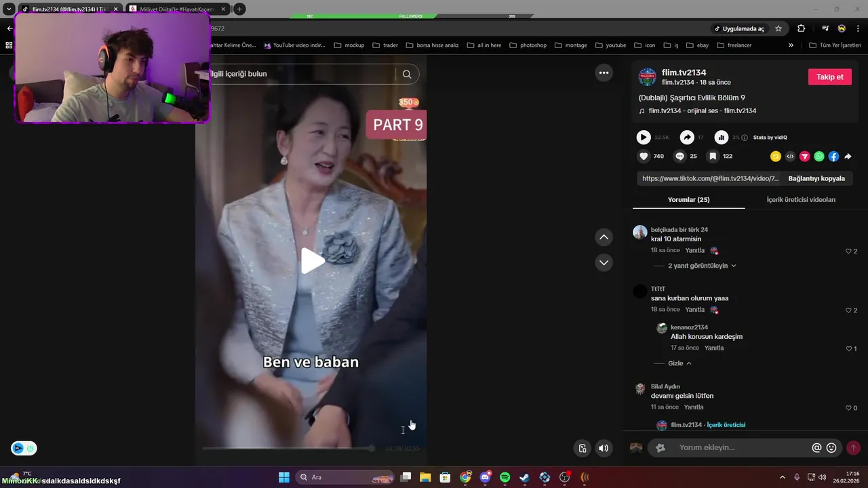Viewport: 868px width, 488px height.
Task: Open the Milliyet Dijital browser tab
Action: (178, 9)
